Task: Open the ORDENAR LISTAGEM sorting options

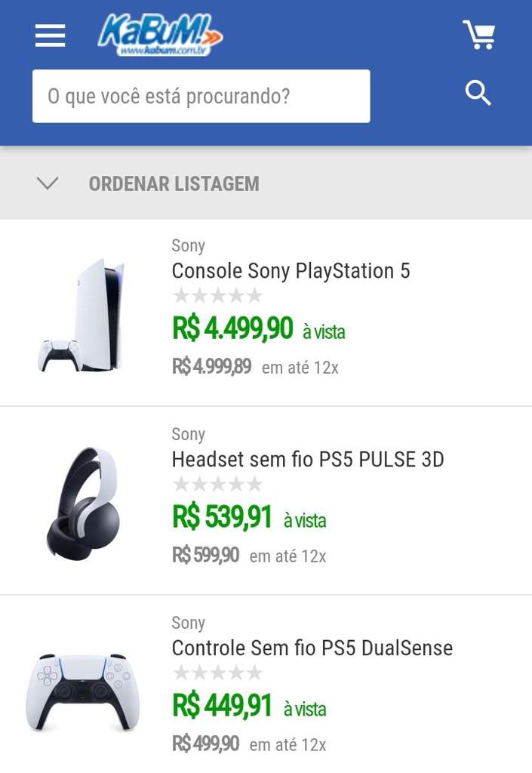Action: click(174, 183)
